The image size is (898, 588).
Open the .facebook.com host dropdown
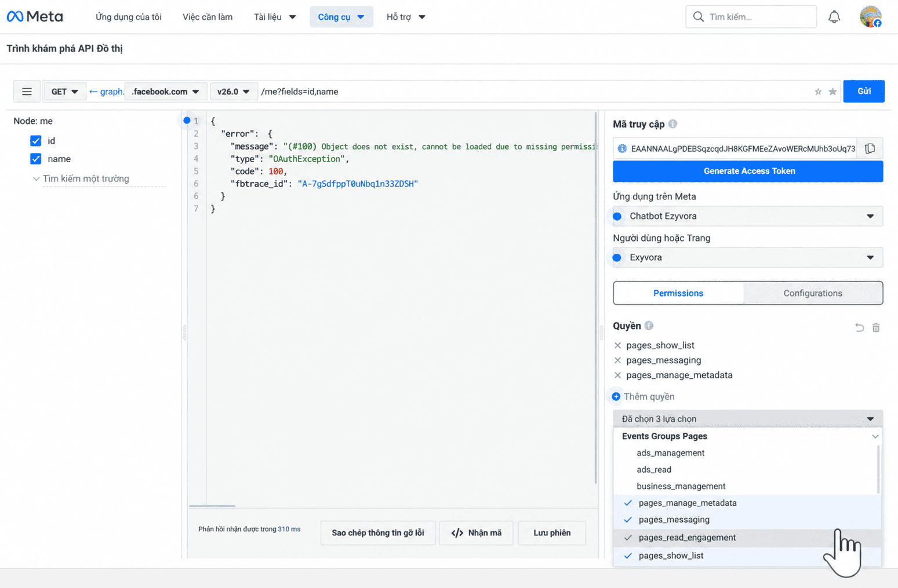pos(165,92)
